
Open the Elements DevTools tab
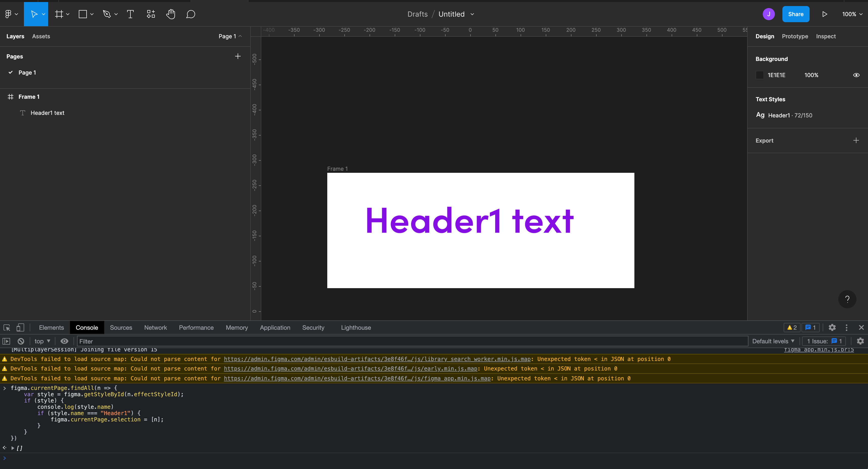click(51, 327)
